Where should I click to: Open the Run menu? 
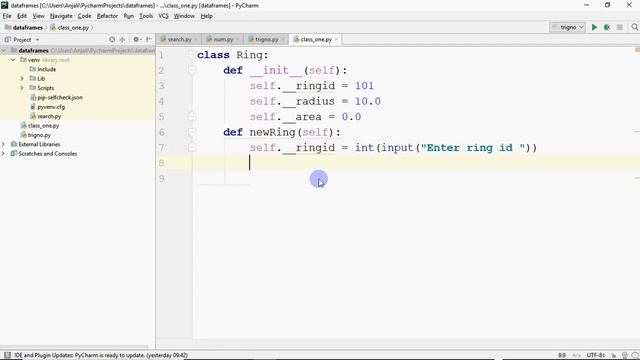tap(129, 16)
